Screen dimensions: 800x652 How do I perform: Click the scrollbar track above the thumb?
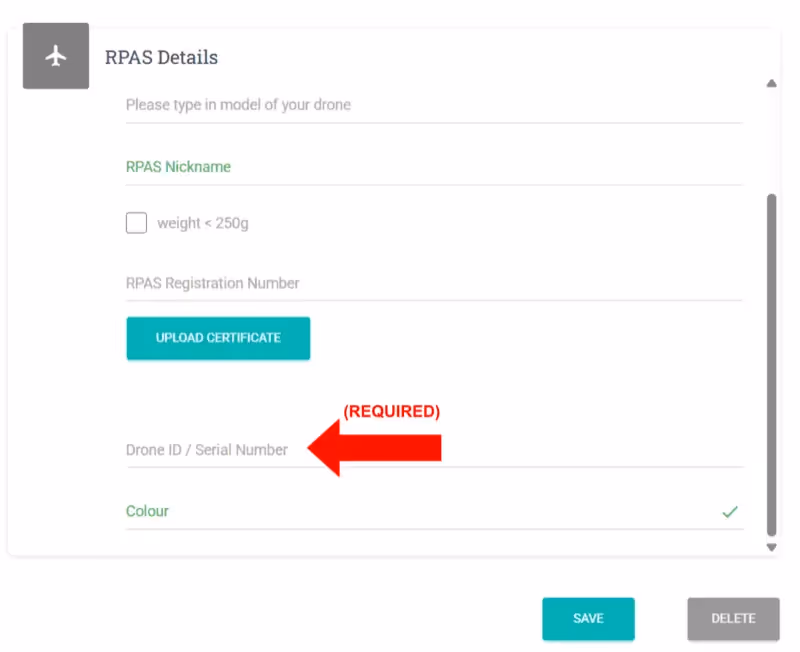771,140
